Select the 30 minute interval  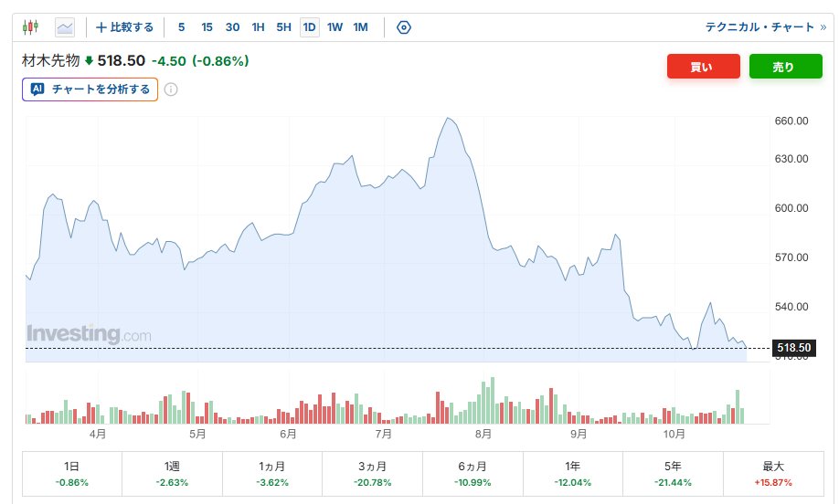click(x=232, y=27)
